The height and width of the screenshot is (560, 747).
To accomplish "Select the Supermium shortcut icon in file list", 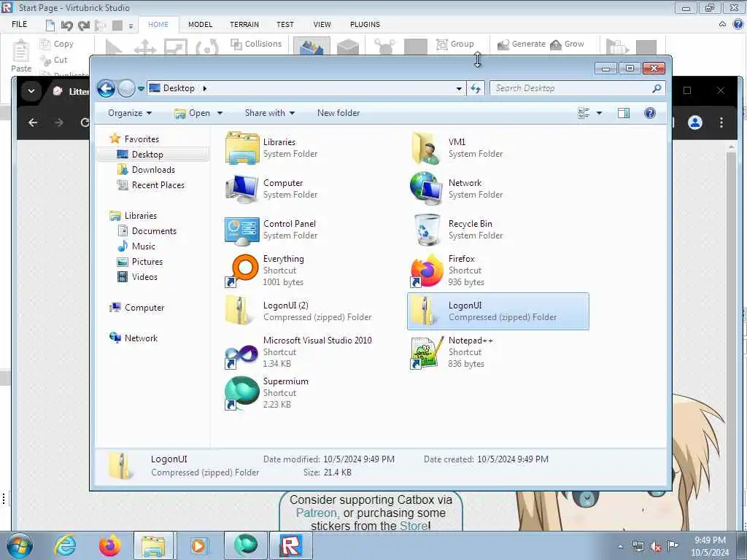I will (x=242, y=393).
